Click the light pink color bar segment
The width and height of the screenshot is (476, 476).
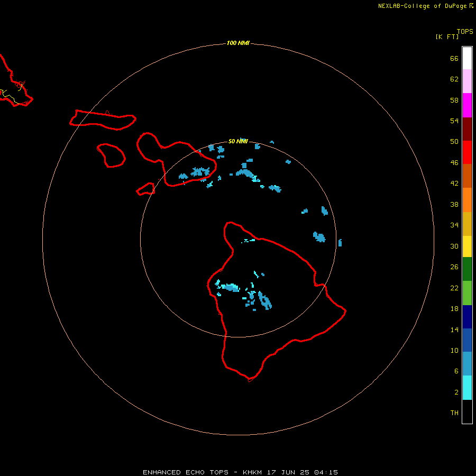tap(467, 81)
